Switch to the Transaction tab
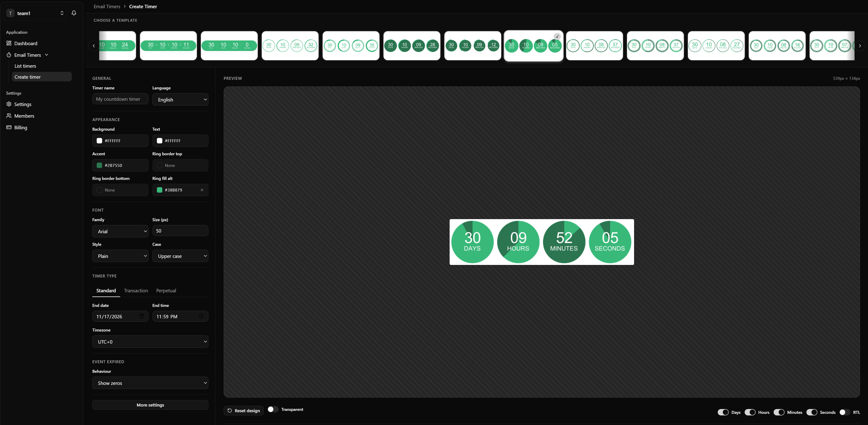Screen dimensions: 868x425 point(136,290)
